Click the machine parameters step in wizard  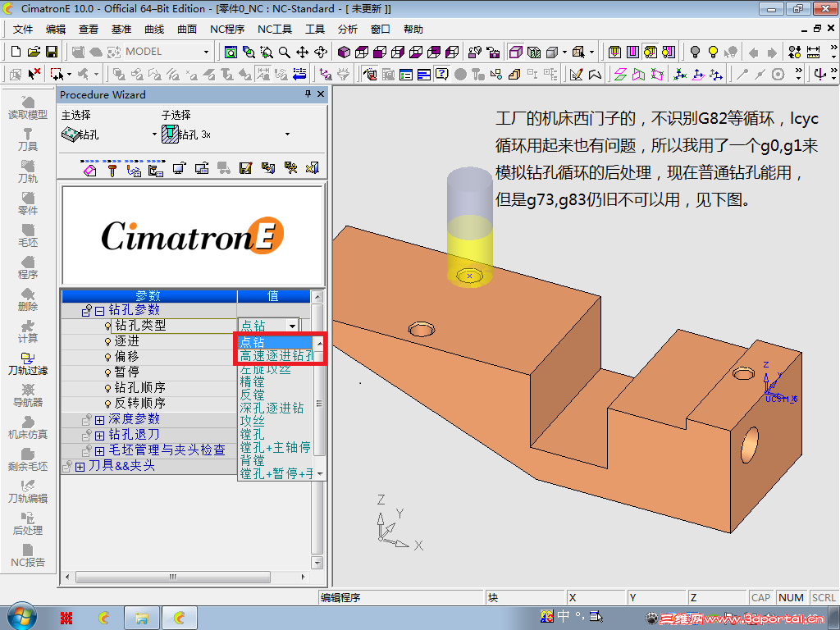156,169
